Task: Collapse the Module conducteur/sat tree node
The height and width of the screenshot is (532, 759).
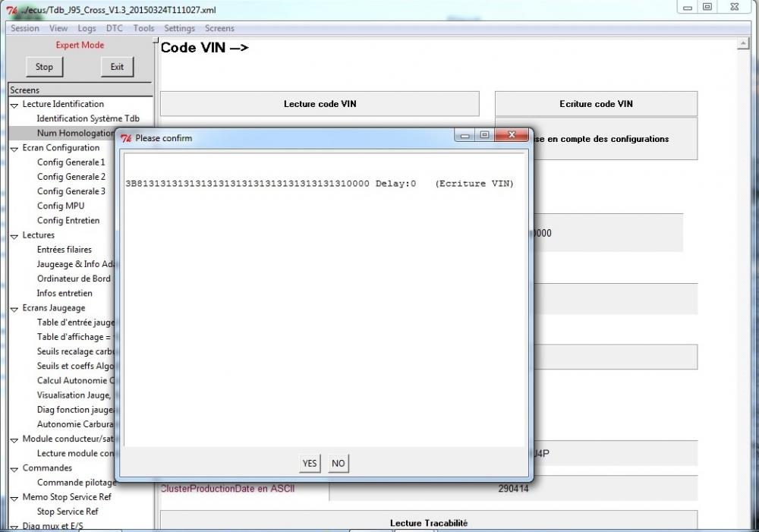Action: click(x=14, y=440)
